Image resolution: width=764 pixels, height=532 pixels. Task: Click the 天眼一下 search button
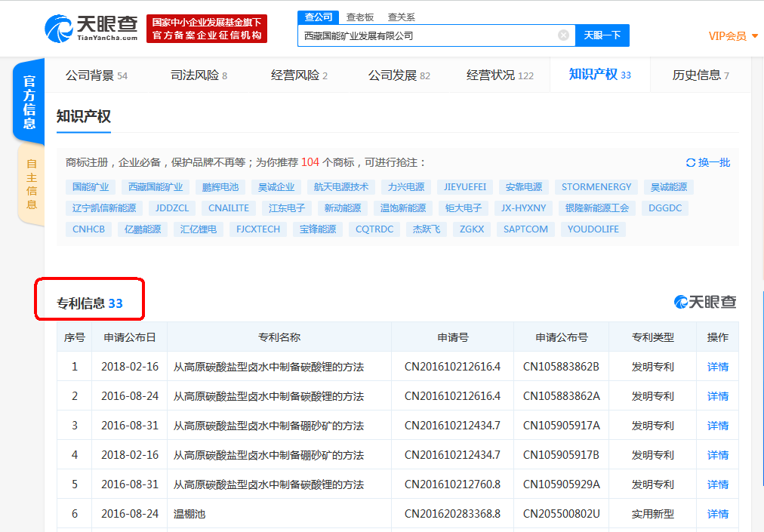tap(602, 35)
